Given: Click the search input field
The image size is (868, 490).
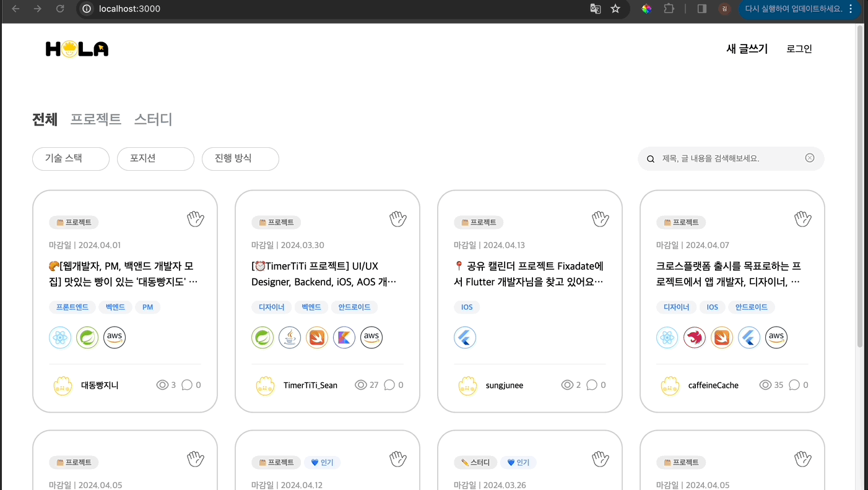Looking at the screenshot, I should pos(731,159).
